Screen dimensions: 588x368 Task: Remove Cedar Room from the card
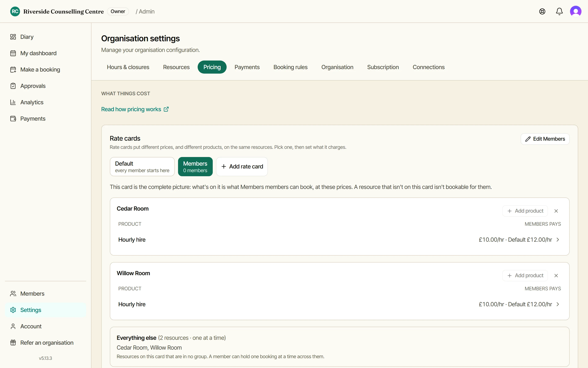click(x=556, y=211)
